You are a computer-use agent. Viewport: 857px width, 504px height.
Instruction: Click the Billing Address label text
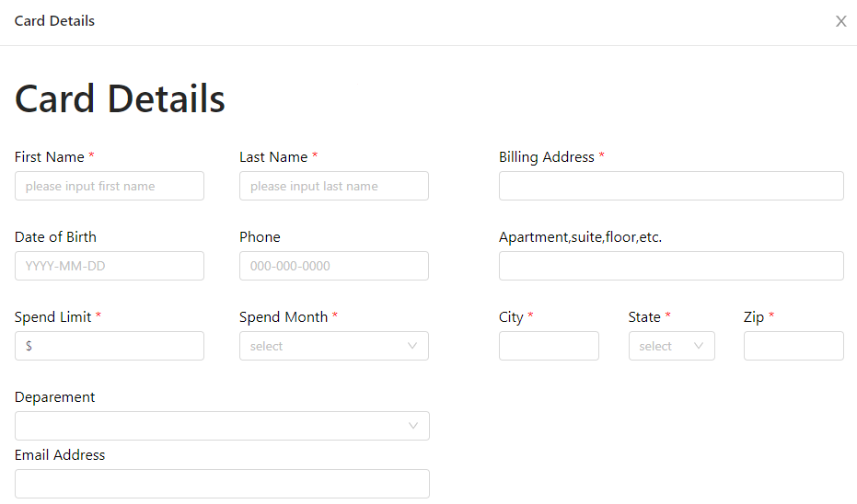point(546,157)
